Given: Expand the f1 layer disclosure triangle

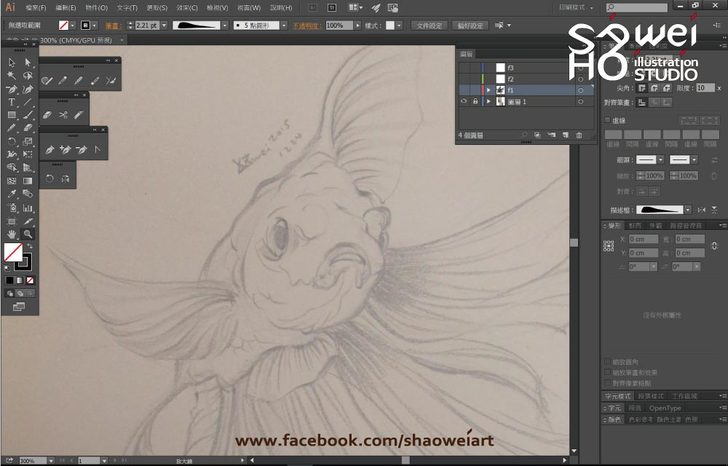Looking at the screenshot, I should click(x=487, y=90).
